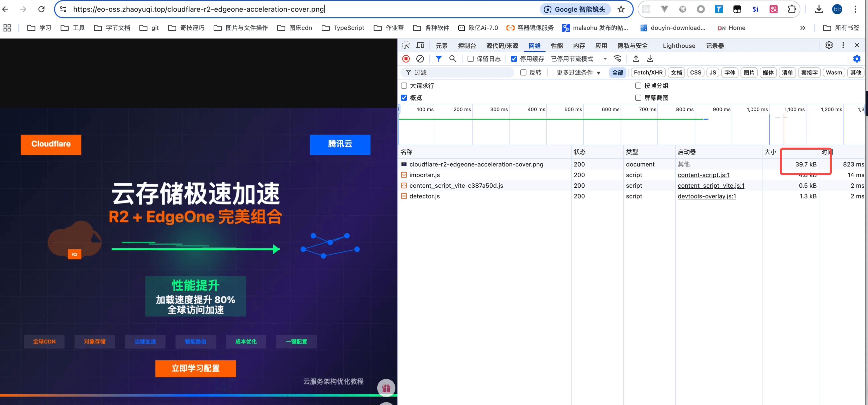Viewport: 868px width, 405px height.
Task: Uncheck the 停用缓存 checkbox
Action: (514, 59)
